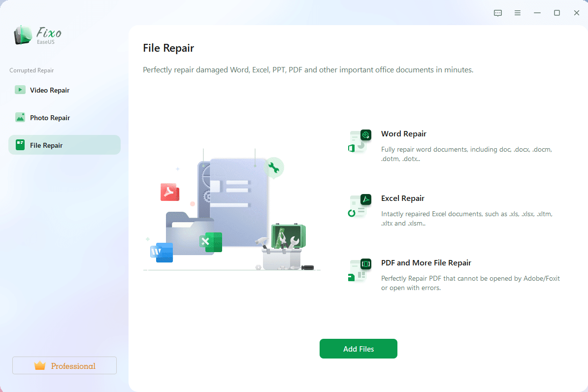Click the green Excel icon inside the illustration
The height and width of the screenshot is (392, 588).
tap(211, 242)
